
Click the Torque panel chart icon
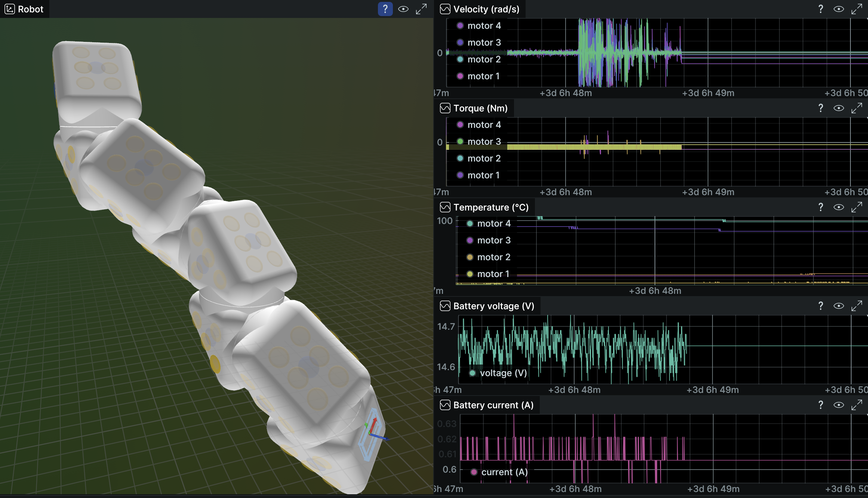[x=445, y=108]
